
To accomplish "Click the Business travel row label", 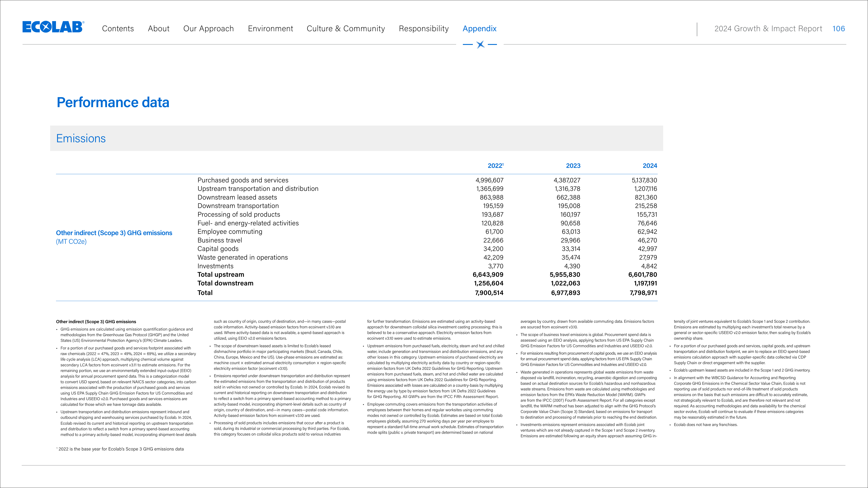I will coord(220,240).
